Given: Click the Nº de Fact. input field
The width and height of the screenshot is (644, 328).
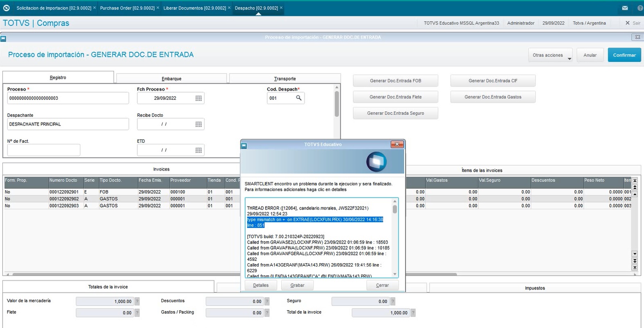Looking at the screenshot, I should (x=43, y=150).
